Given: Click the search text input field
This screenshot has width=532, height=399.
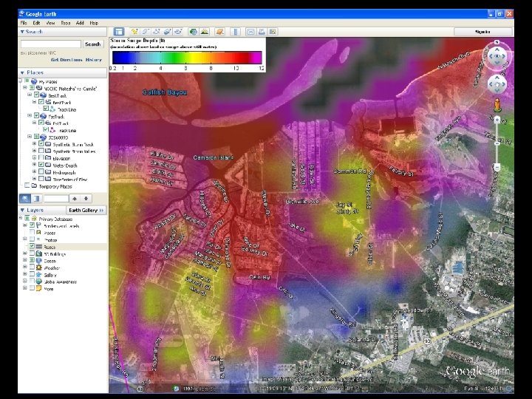Looking at the screenshot, I should (50, 44).
